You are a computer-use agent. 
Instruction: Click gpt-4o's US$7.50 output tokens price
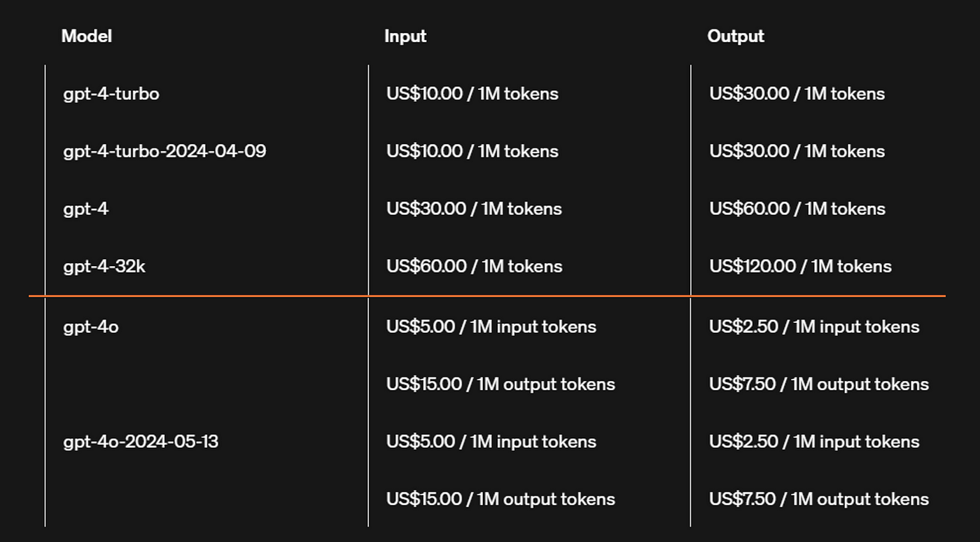tap(818, 384)
